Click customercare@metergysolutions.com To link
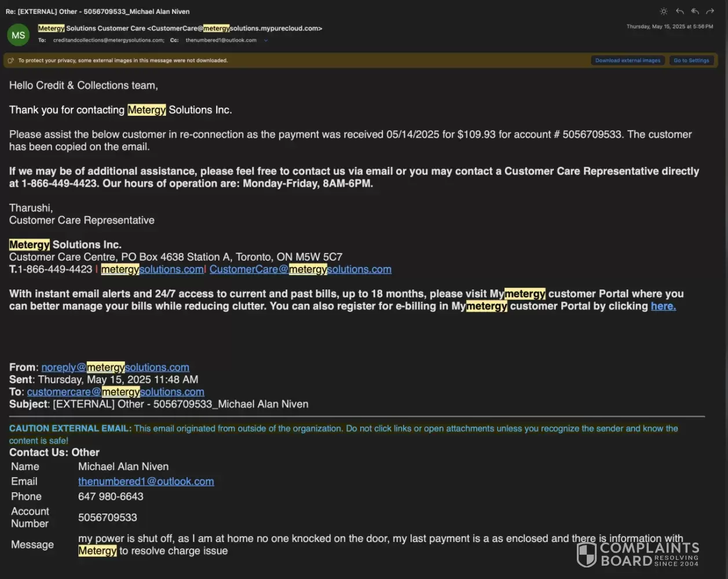 (116, 392)
